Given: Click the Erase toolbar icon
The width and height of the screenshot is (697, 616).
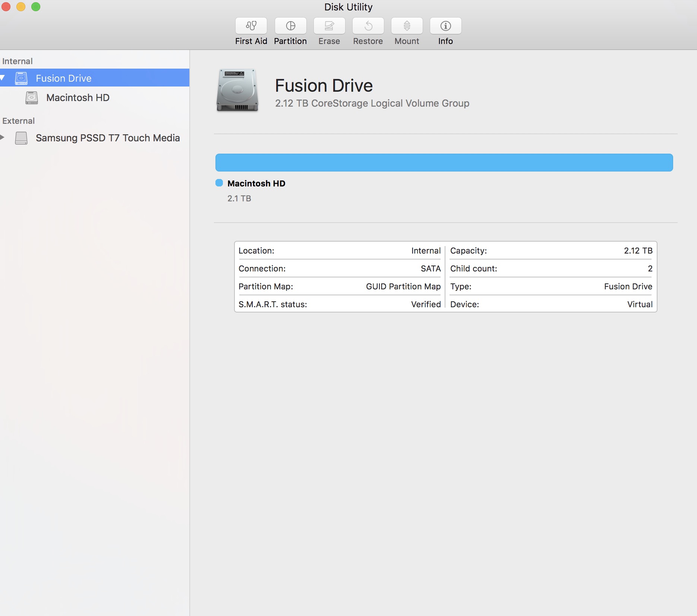Looking at the screenshot, I should tap(329, 26).
